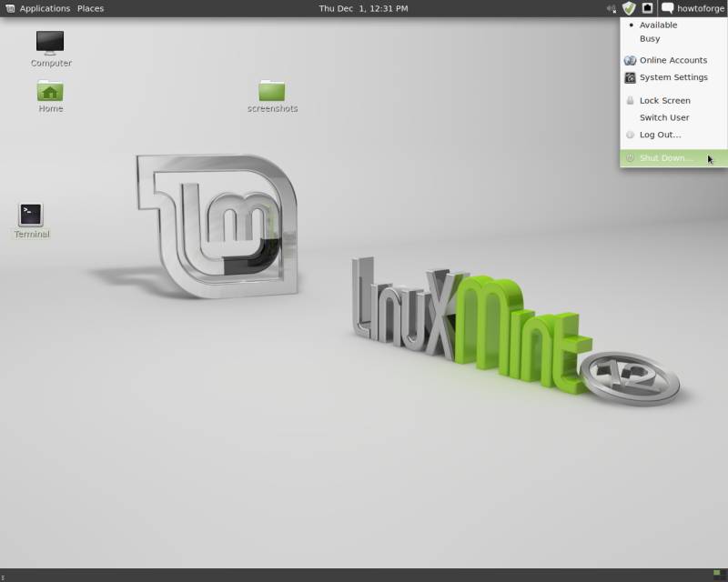The image size is (728, 582).
Task: Choose Shut Down... in user menu
Action: [x=673, y=158]
